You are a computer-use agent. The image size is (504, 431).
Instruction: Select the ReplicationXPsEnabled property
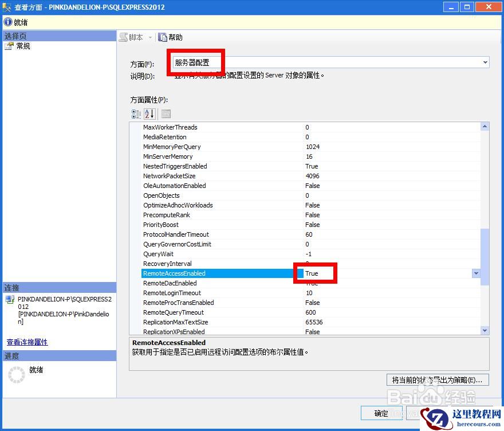point(174,331)
